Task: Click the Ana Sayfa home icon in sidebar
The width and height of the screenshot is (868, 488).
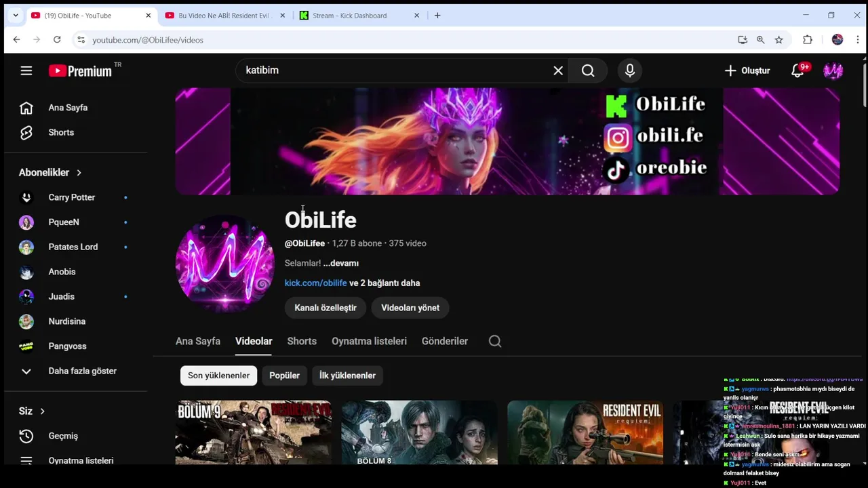Action: tap(26, 108)
